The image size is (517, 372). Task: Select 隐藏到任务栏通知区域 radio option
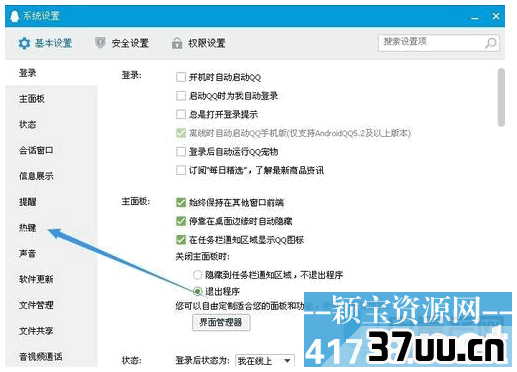(197, 275)
